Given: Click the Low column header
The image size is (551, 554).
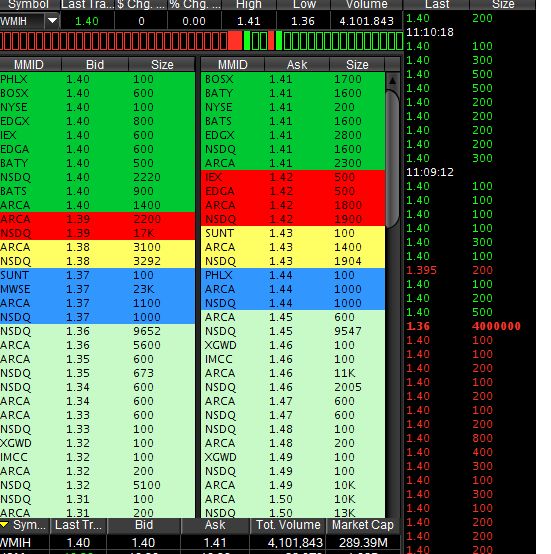Looking at the screenshot, I should coord(304,5).
